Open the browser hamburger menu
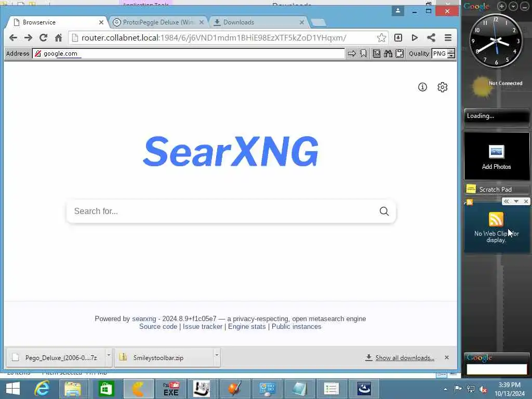Viewport: 532px width, 399px height. click(448, 37)
